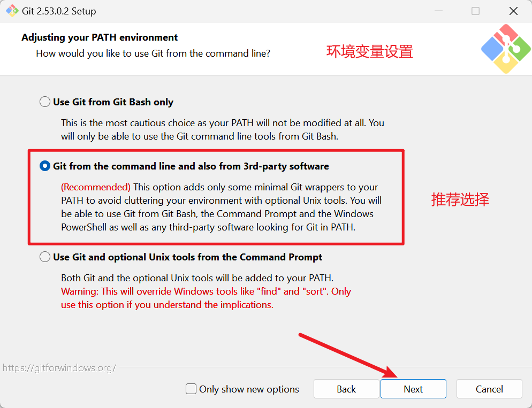Click the "Git 2.53.0.2 Setup" title text
This screenshot has width=532, height=408.
[59, 11]
